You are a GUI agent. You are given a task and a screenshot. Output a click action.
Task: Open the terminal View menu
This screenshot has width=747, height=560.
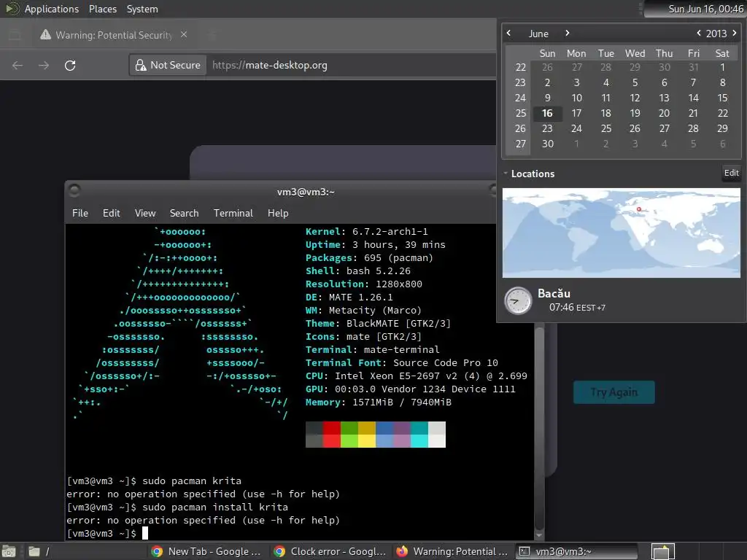145,213
